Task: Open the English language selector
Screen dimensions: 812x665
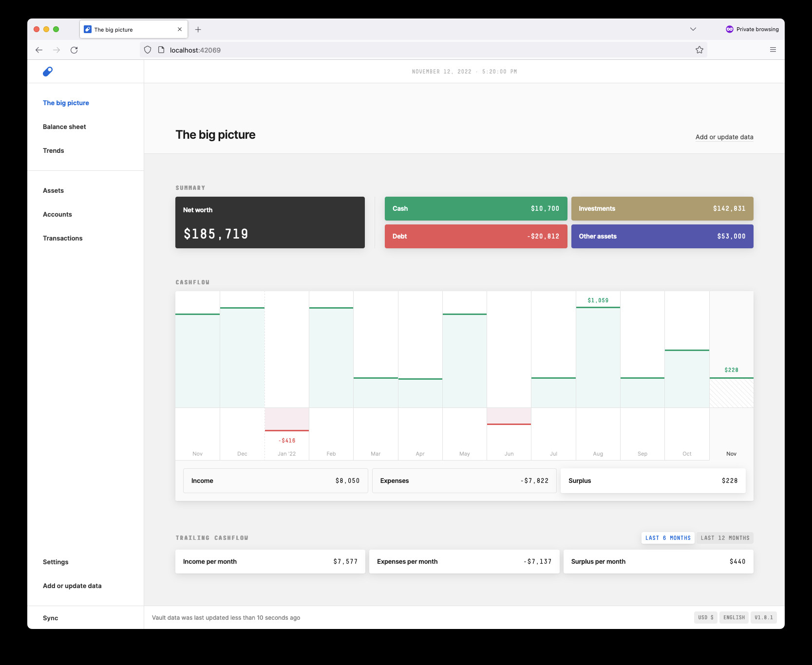Action: (x=734, y=617)
